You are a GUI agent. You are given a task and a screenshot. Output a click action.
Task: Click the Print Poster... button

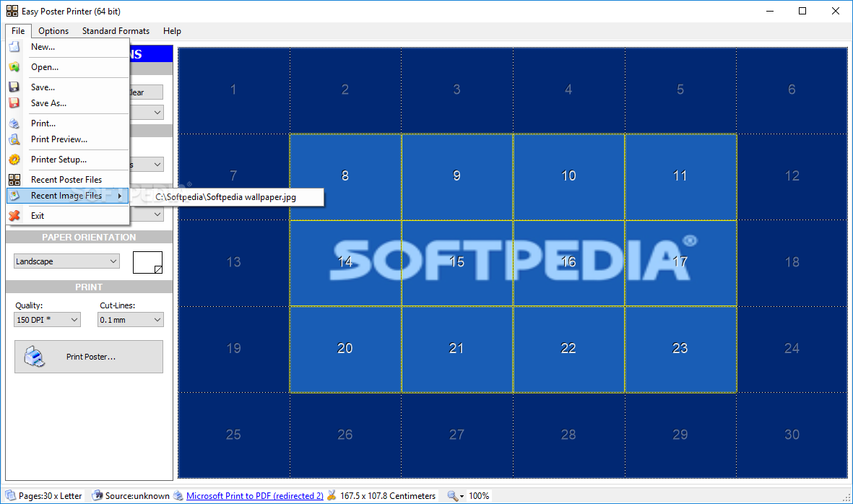point(89,357)
